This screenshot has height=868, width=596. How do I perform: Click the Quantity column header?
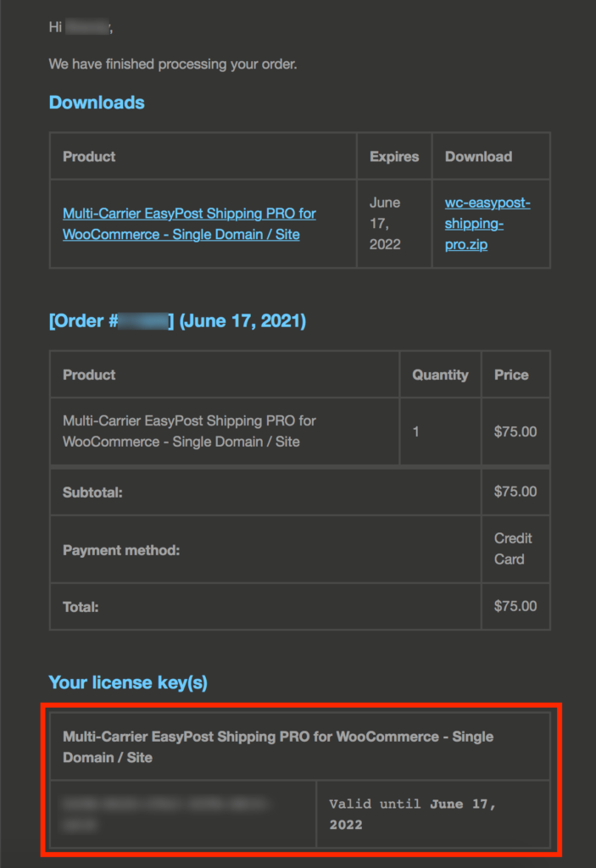click(440, 375)
